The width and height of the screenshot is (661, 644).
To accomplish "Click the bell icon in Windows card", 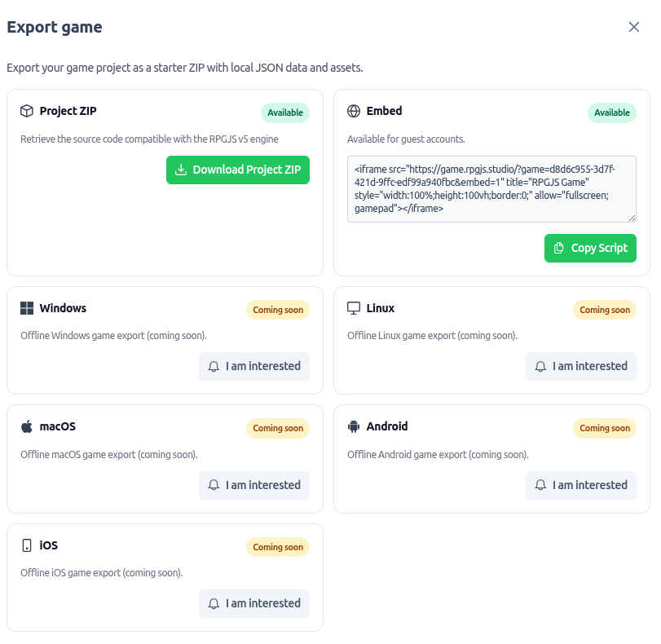I will point(213,366).
